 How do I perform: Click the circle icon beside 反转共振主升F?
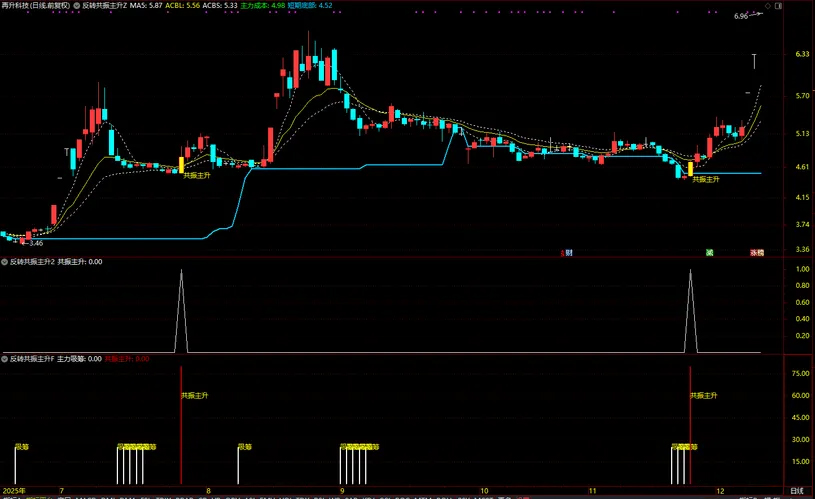pos(5,359)
